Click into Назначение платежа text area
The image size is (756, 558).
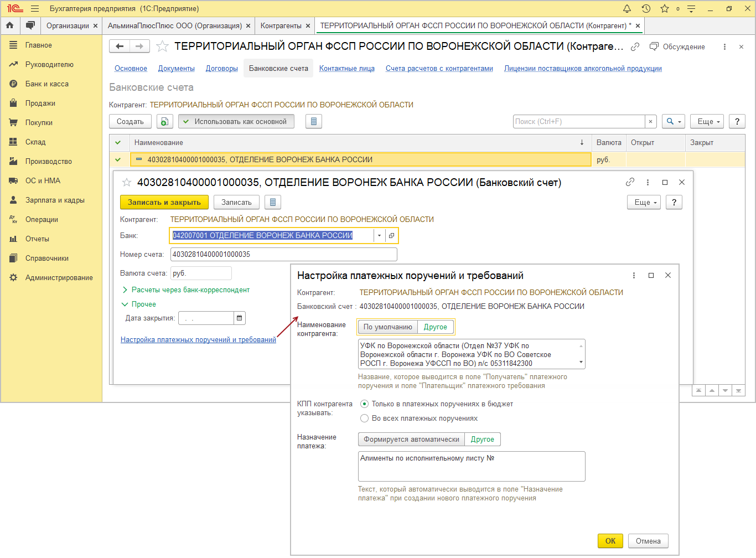(472, 467)
